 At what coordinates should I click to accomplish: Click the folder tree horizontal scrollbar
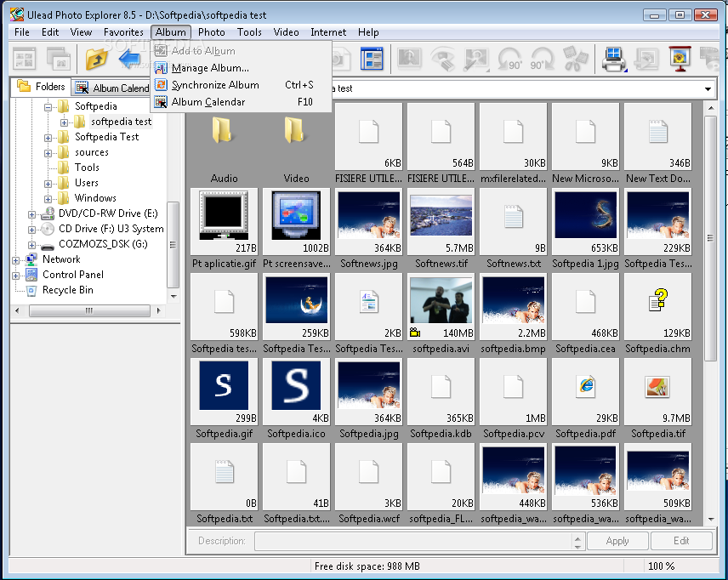pos(88,310)
